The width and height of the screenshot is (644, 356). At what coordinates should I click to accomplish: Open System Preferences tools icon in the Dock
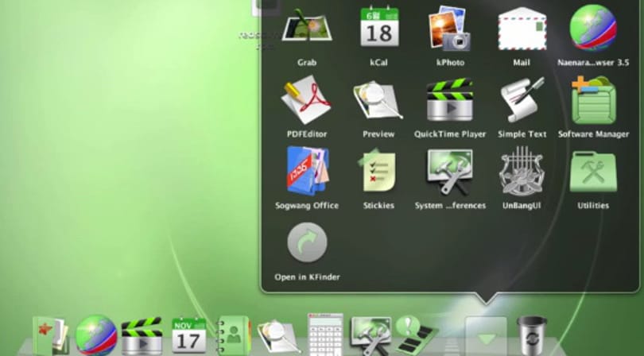pos(370,336)
